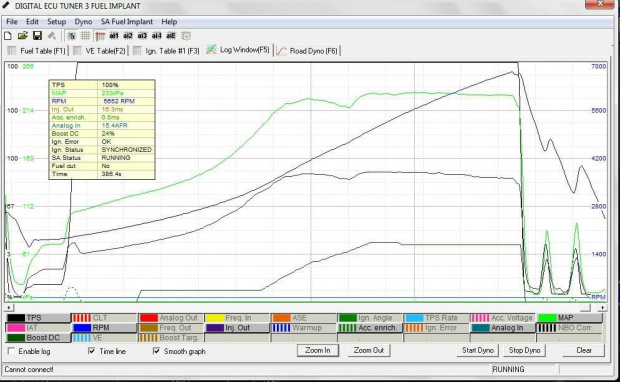
Task: Click 'SYNCHRONIZED' value in the data tooltip
Action: (x=127, y=149)
